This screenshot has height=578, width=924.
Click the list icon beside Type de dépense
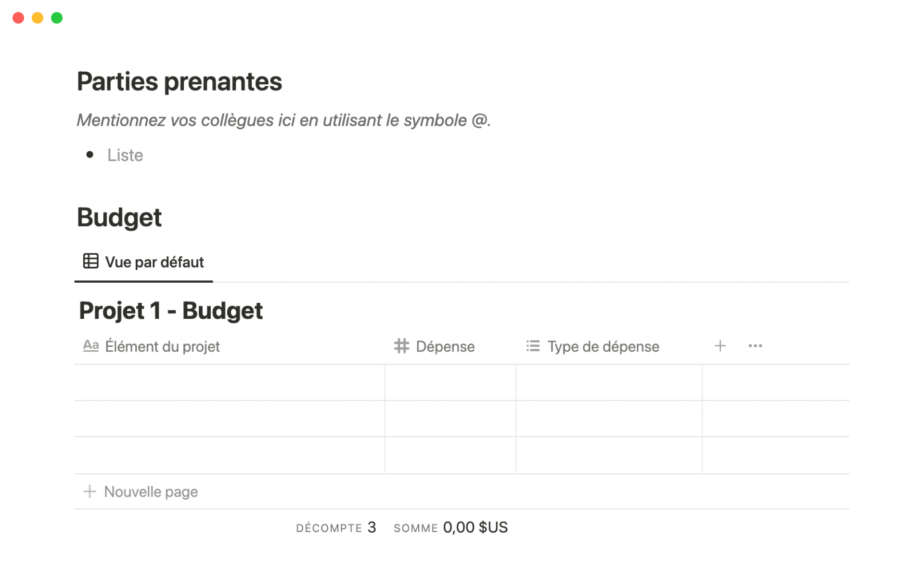pyautogui.click(x=533, y=346)
